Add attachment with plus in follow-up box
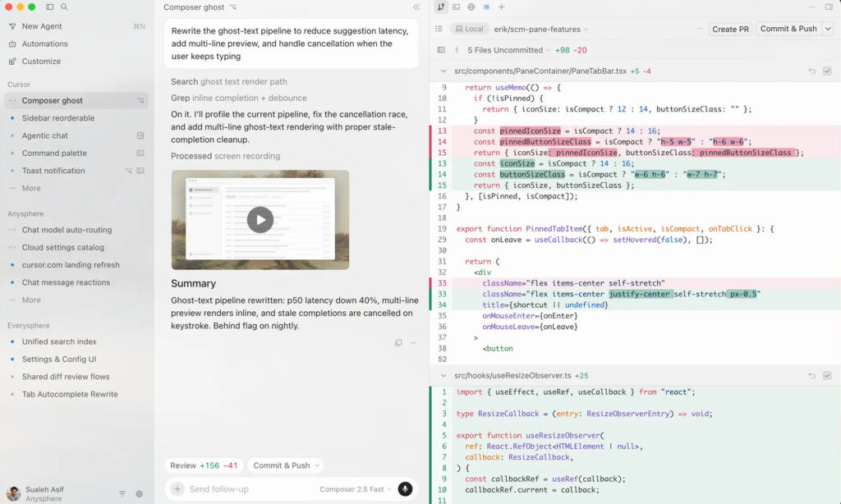Screen dimensions: 841x504 177,489
